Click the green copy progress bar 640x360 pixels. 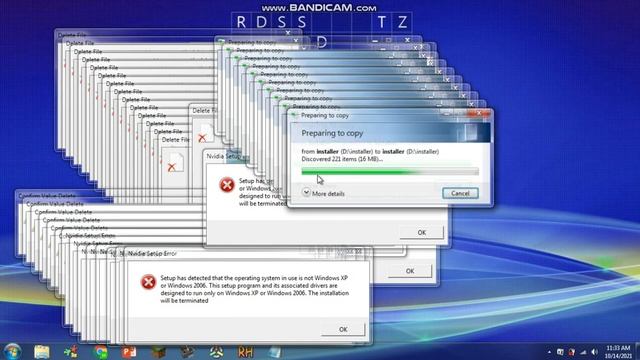pos(390,171)
